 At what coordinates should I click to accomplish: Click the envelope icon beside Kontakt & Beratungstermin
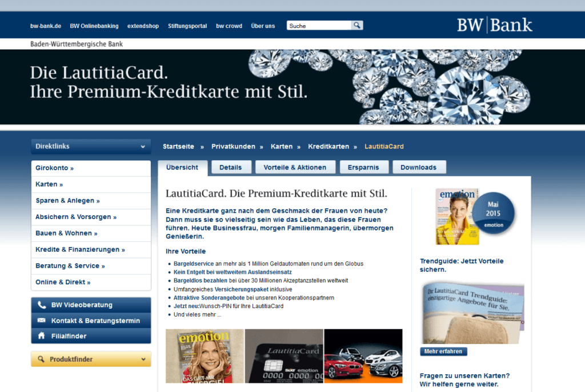41,321
